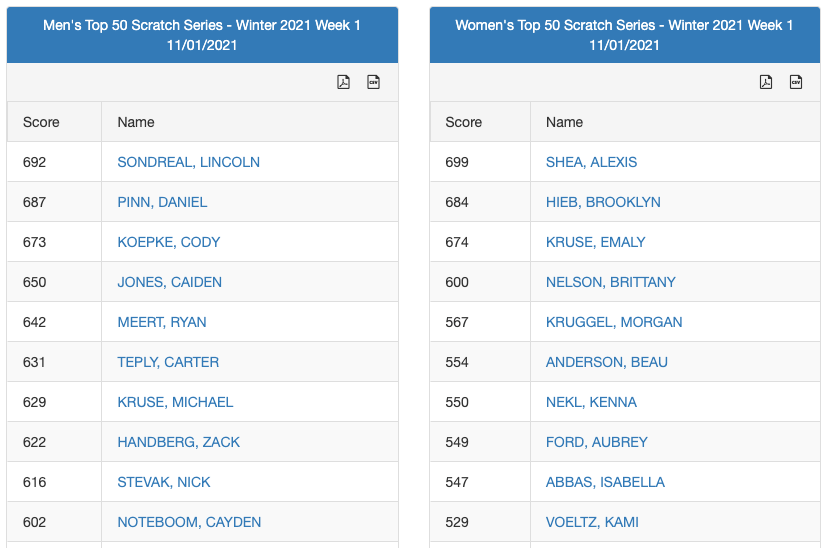Click the MEERT, RYAN name link

point(162,322)
